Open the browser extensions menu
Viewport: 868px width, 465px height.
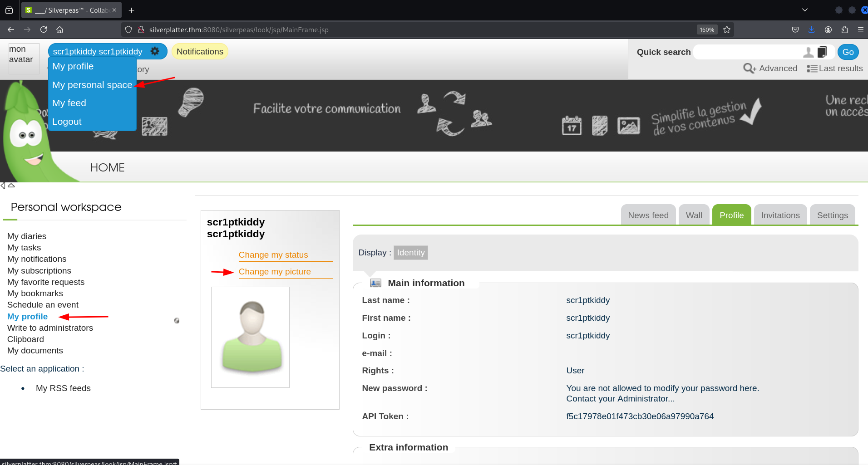coord(844,29)
